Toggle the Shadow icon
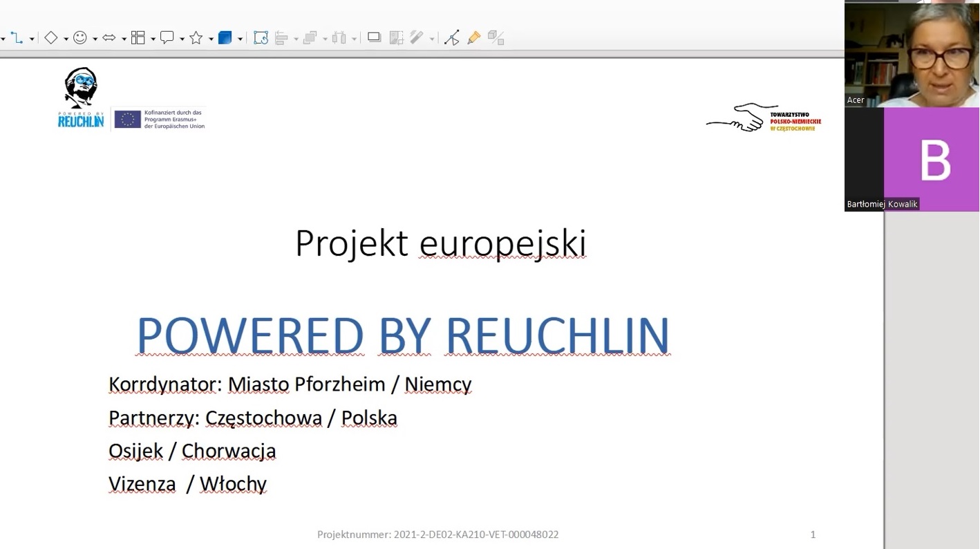 coord(374,38)
